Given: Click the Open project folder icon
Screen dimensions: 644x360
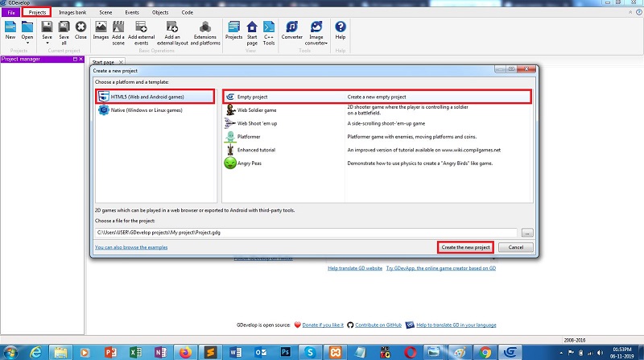Looking at the screenshot, I should point(27,28).
